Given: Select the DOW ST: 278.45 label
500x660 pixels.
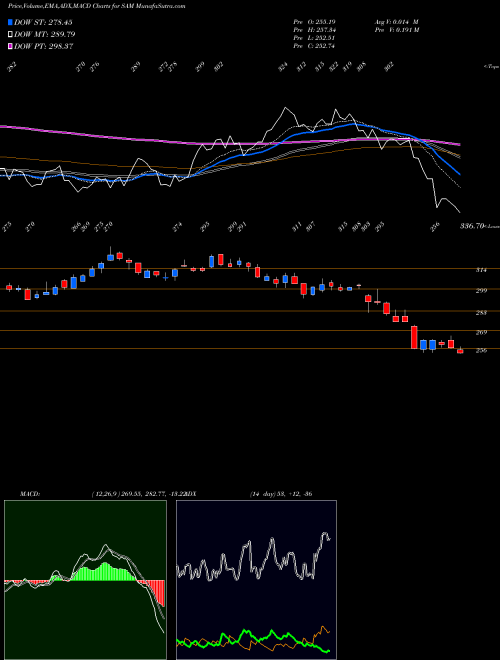Looking at the screenshot, I should [43, 22].
